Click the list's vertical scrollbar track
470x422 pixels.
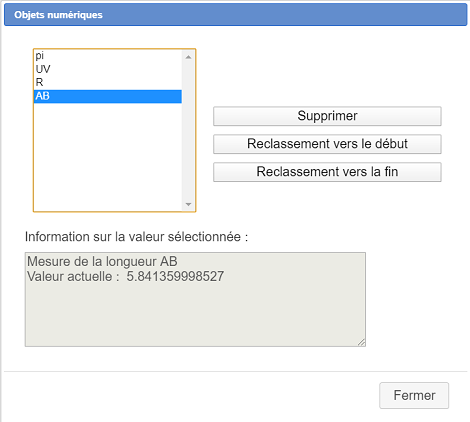point(188,131)
